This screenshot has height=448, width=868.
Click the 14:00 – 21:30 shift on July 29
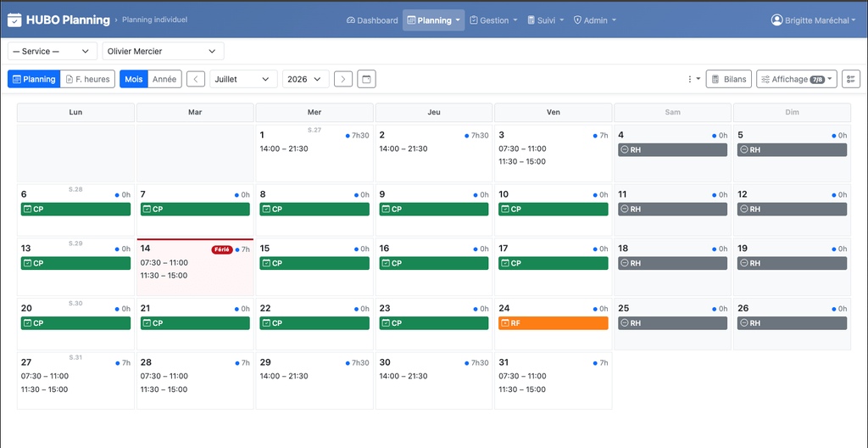click(284, 376)
